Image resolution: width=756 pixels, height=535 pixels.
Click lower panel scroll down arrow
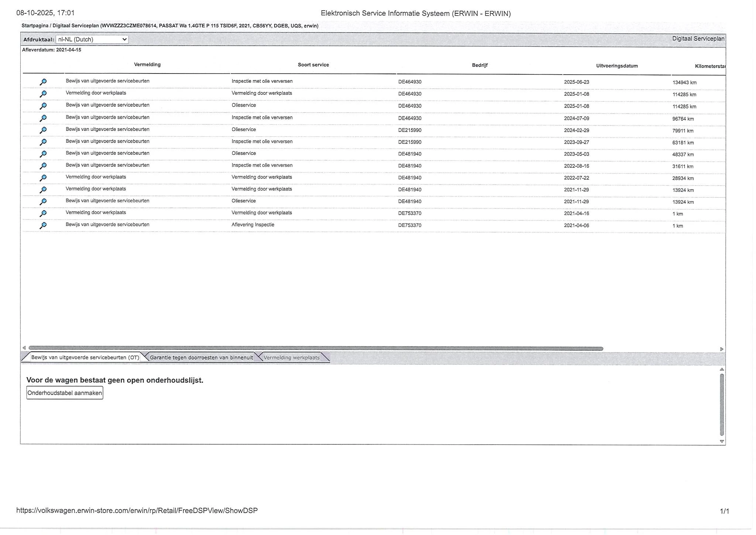pyautogui.click(x=722, y=441)
